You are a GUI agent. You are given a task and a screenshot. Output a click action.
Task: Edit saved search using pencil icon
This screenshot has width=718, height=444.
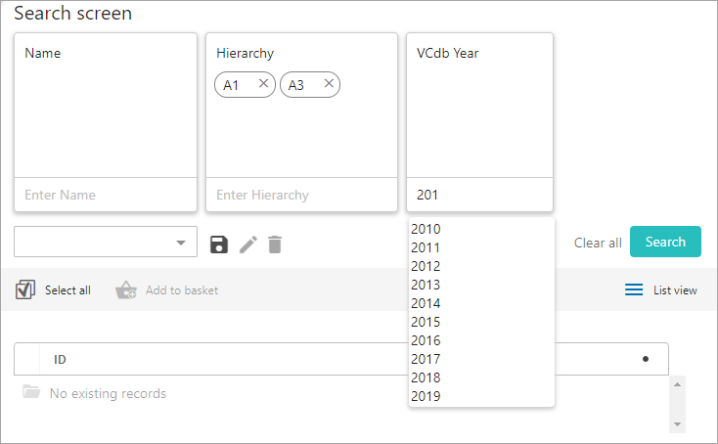248,244
